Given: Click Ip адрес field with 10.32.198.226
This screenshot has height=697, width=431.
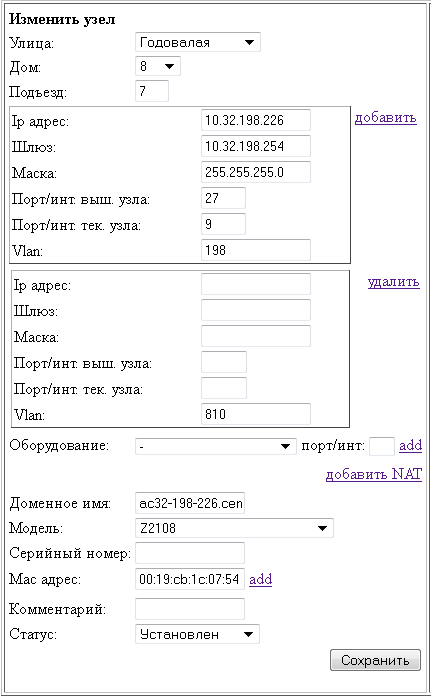Looking at the screenshot, I should pyautogui.click(x=256, y=120).
